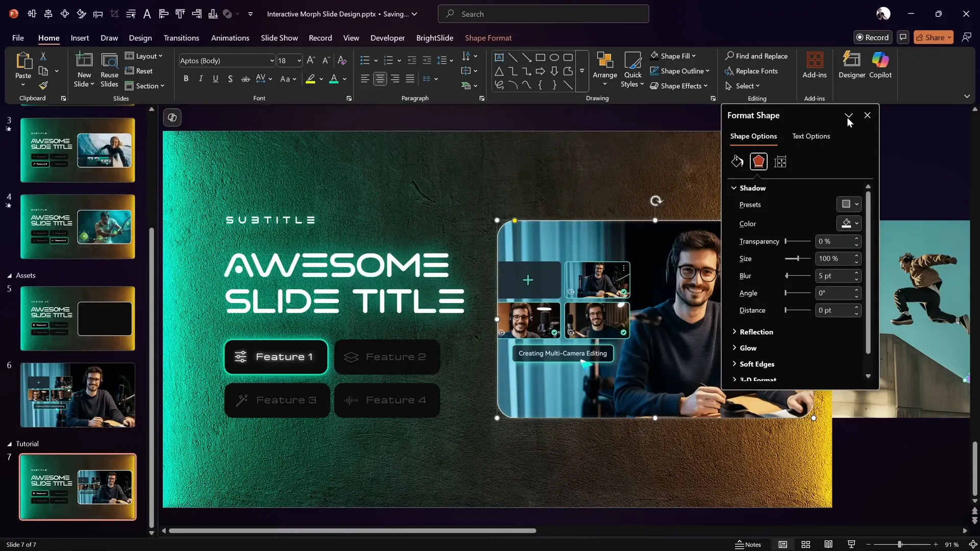Image resolution: width=980 pixels, height=551 pixels.
Task: Open the shadow Color dropdown
Action: pyautogui.click(x=849, y=223)
